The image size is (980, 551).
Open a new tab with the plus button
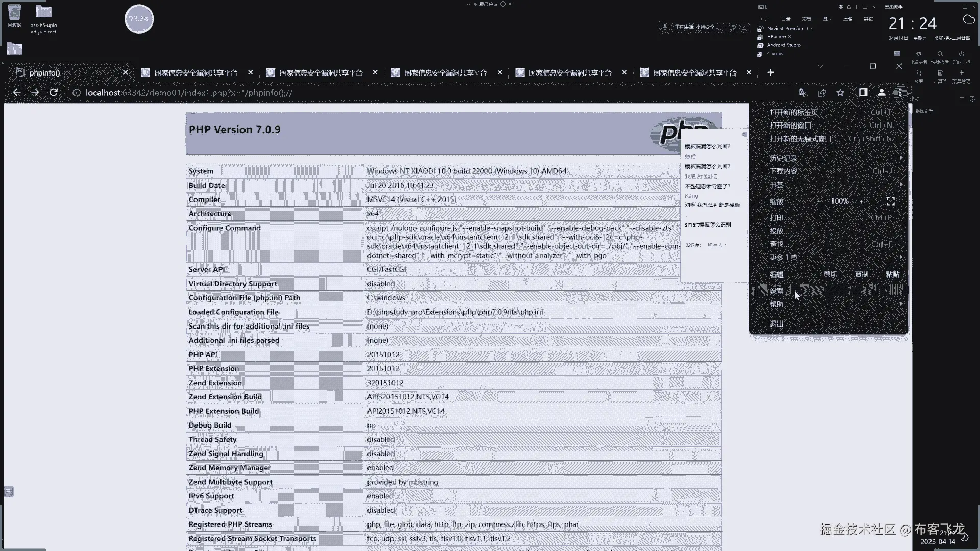tap(770, 72)
